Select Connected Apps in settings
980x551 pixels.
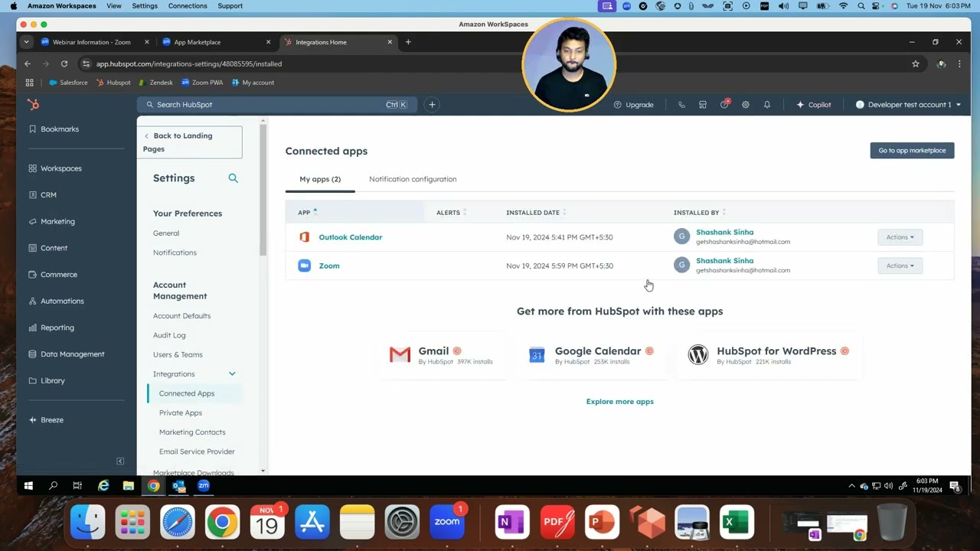coord(187,393)
